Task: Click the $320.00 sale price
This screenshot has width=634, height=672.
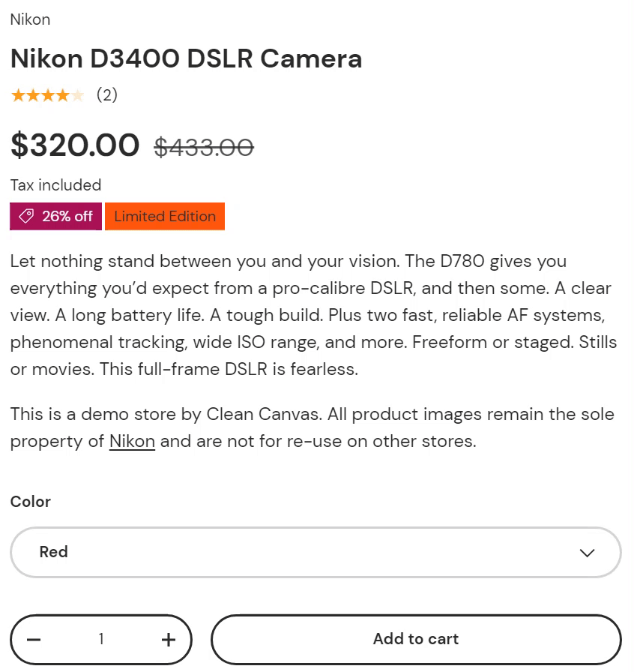Action: 75,145
